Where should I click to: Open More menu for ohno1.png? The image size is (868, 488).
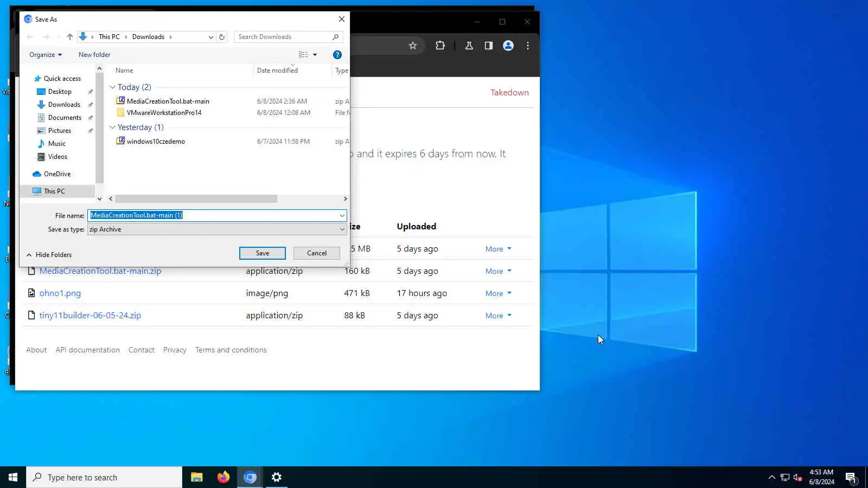[498, 293]
